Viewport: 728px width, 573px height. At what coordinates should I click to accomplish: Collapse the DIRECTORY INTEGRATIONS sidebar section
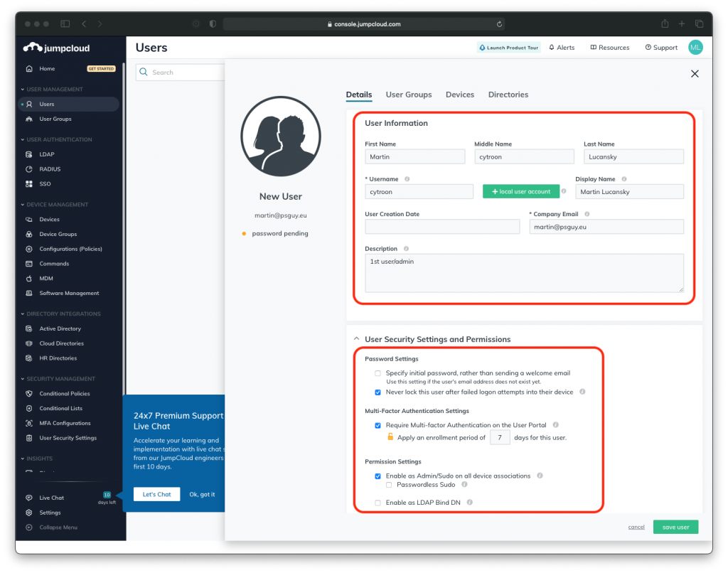click(23, 314)
